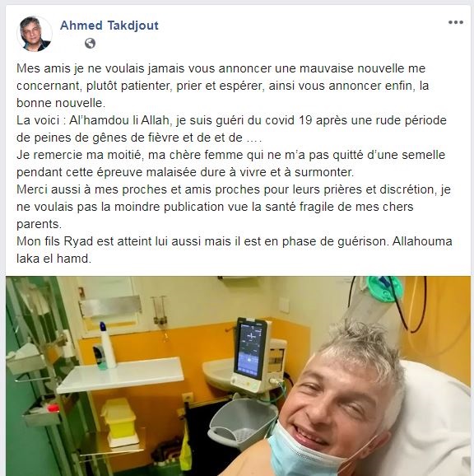Viewport: 474px width, 476px height.
Task: Click the white soap bottle in photo
Action: 107,345
